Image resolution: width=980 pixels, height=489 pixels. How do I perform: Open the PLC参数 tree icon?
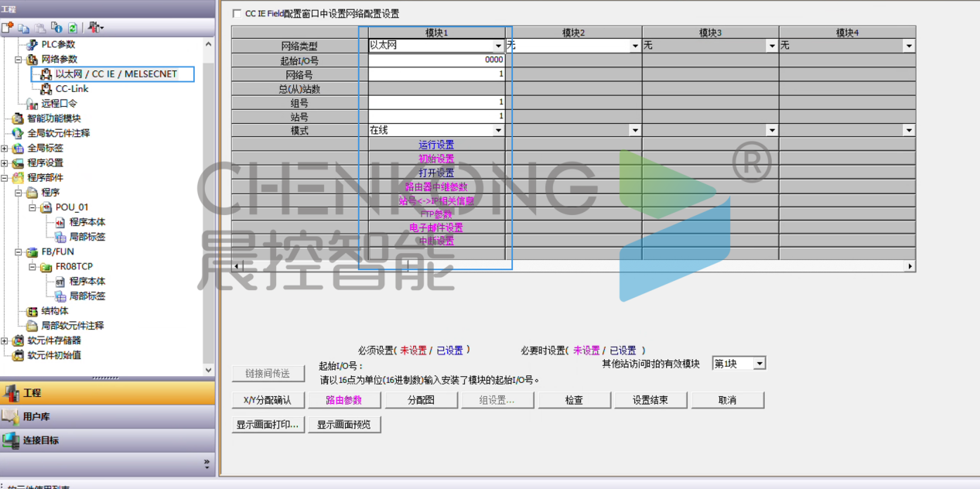coord(32,45)
